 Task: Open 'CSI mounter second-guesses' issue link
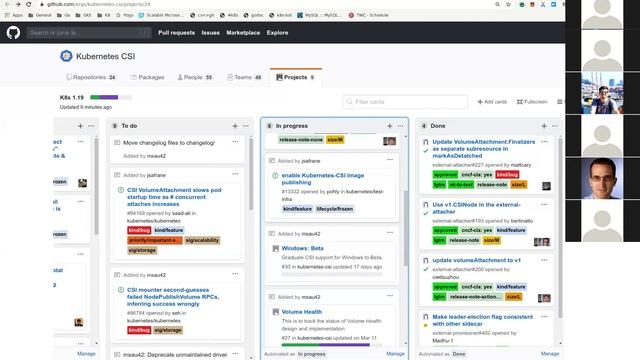coord(173,297)
